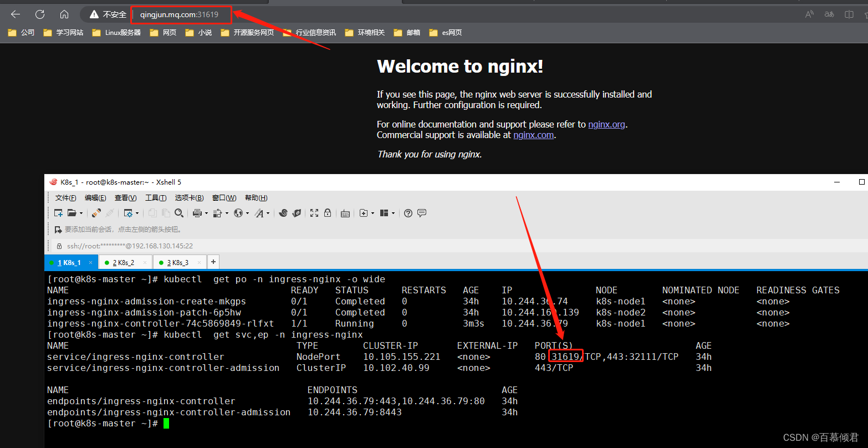Click the Xshell terminal cursor prompt
This screenshot has height=448, width=868.
pos(166,424)
